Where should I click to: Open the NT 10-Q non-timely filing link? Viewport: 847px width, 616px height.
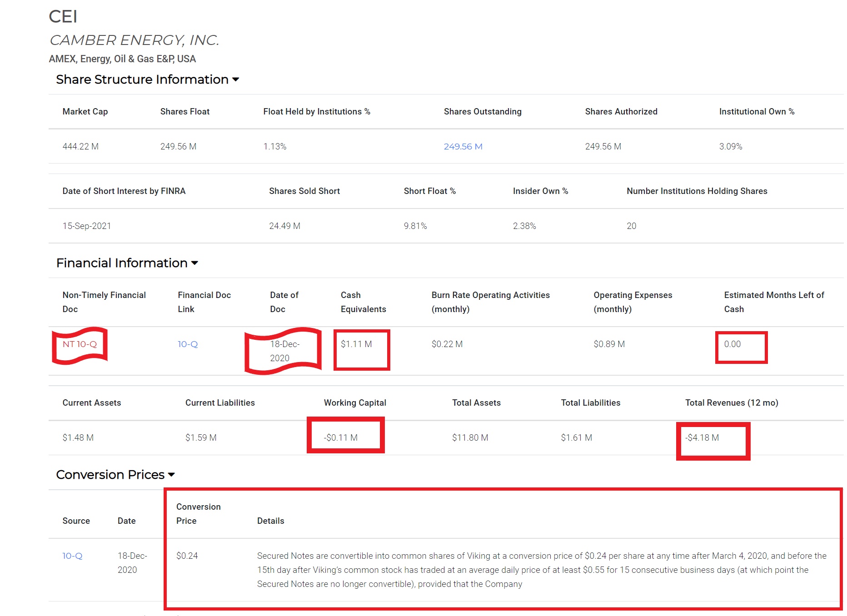80,344
